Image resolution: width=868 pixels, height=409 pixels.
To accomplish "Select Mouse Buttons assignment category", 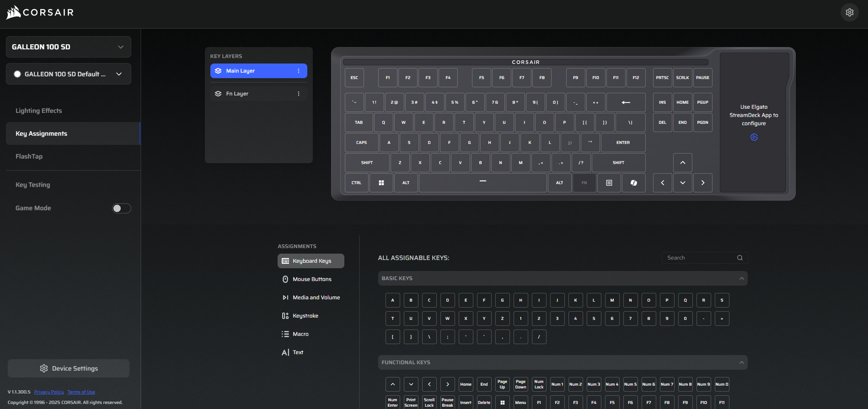I will (311, 279).
